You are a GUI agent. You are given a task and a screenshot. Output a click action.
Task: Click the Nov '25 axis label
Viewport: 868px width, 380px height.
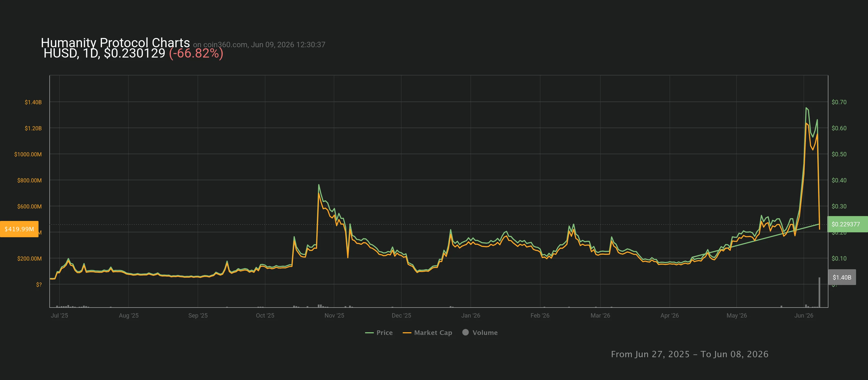pyautogui.click(x=334, y=315)
